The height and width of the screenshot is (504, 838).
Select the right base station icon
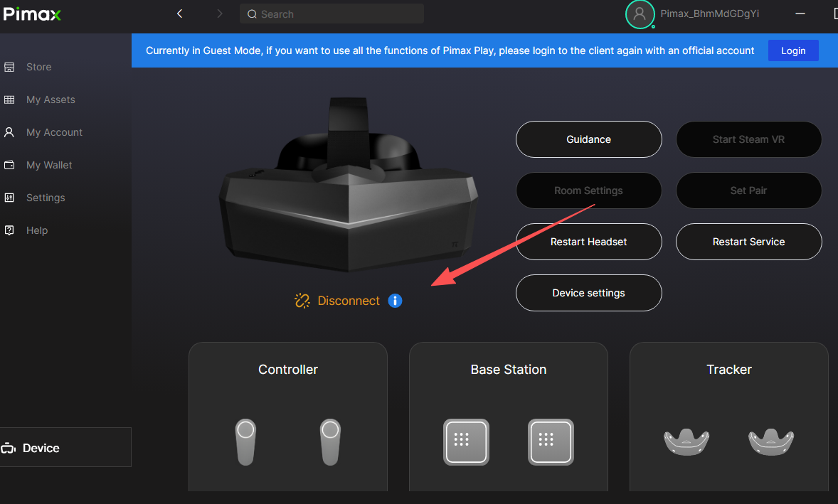[551, 442]
